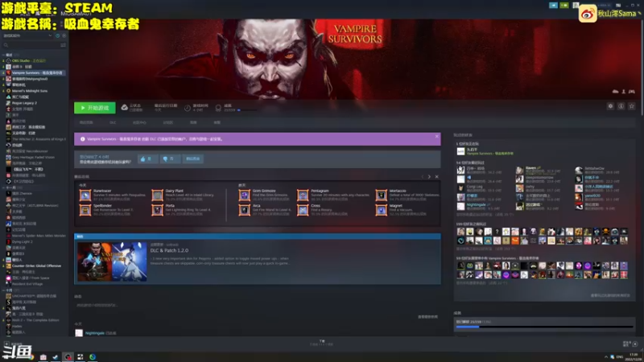Open the Pentagram achievement icon
Screen dimensions: 644x362
point(303,195)
